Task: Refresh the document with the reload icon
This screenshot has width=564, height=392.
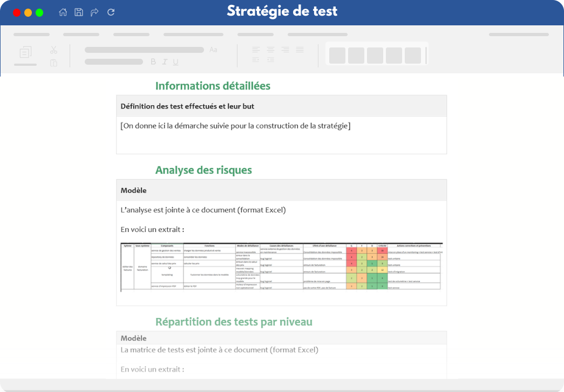Action: pos(111,11)
